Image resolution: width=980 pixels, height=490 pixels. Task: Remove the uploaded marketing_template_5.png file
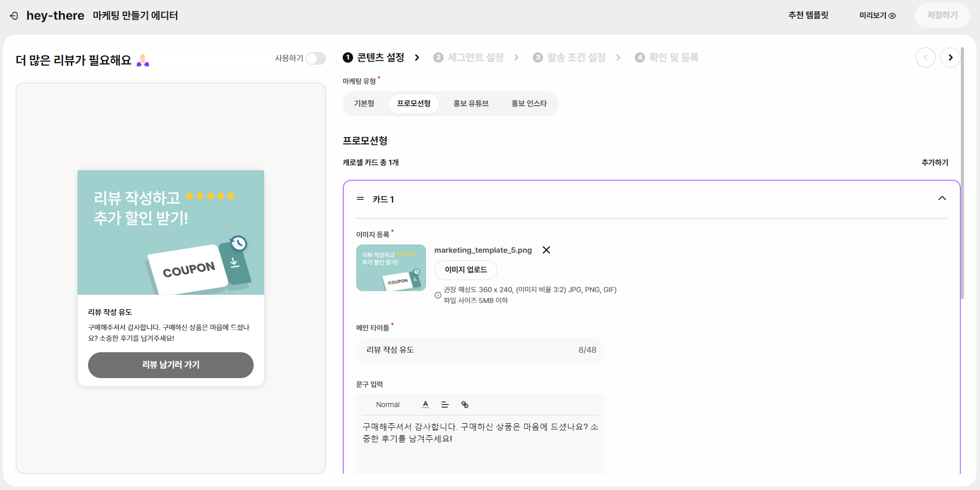click(546, 250)
